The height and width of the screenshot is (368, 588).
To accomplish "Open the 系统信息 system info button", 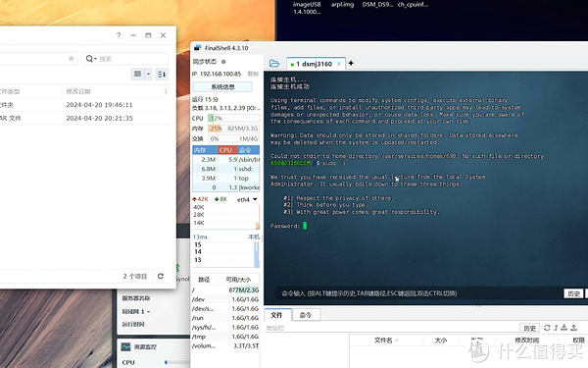I will (222, 86).
